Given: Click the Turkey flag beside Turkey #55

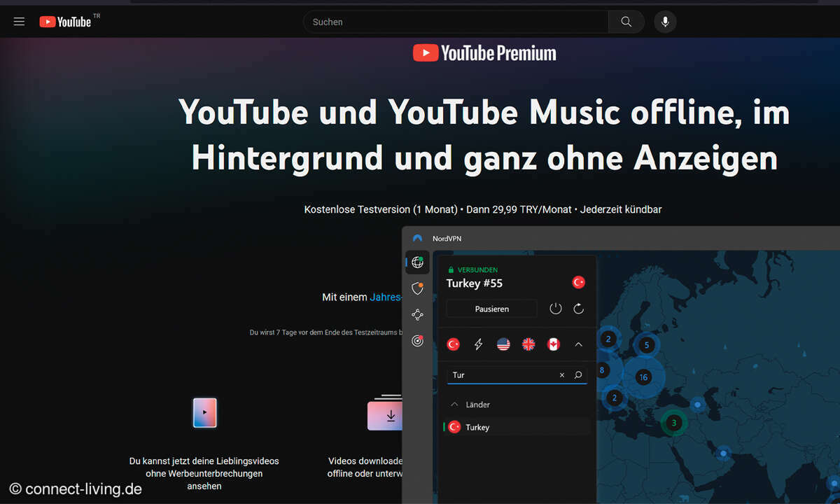Looking at the screenshot, I should [579, 282].
